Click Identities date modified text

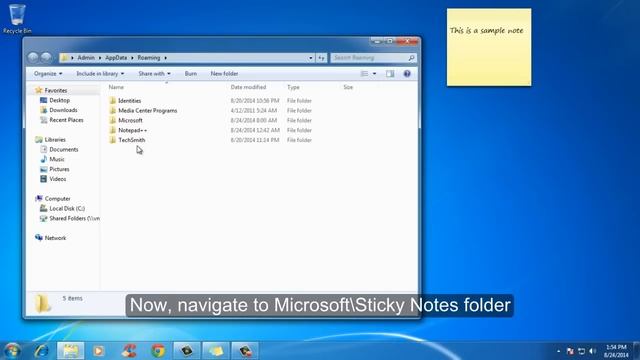[255, 101]
